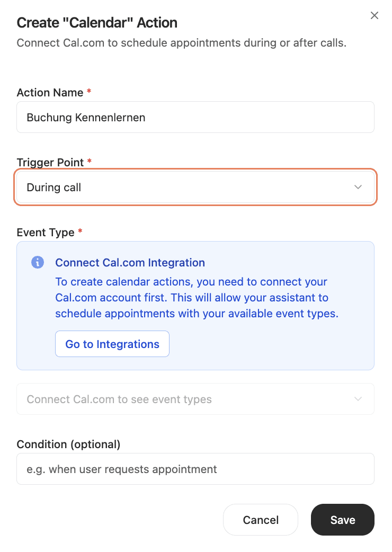Open the Cal.com event types dropdown
Image resolution: width=392 pixels, height=552 pixels.
[x=195, y=399]
